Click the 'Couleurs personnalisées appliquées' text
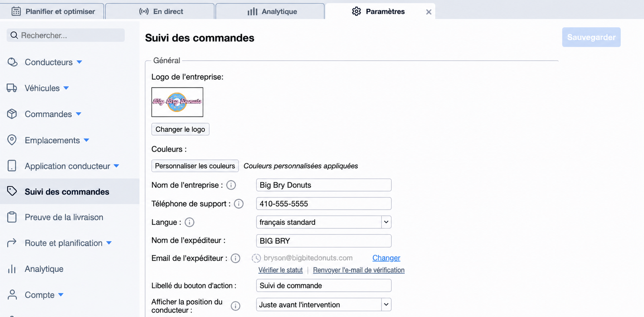This screenshot has width=644, height=317. click(x=301, y=166)
